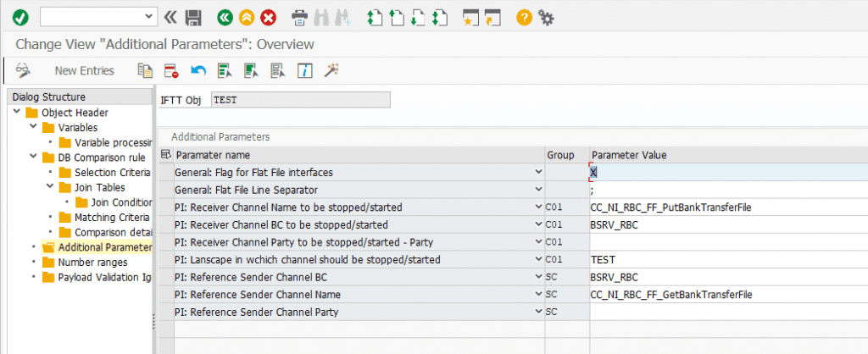The height and width of the screenshot is (354, 868).
Task: Go to the next page icon
Action: click(x=418, y=18)
